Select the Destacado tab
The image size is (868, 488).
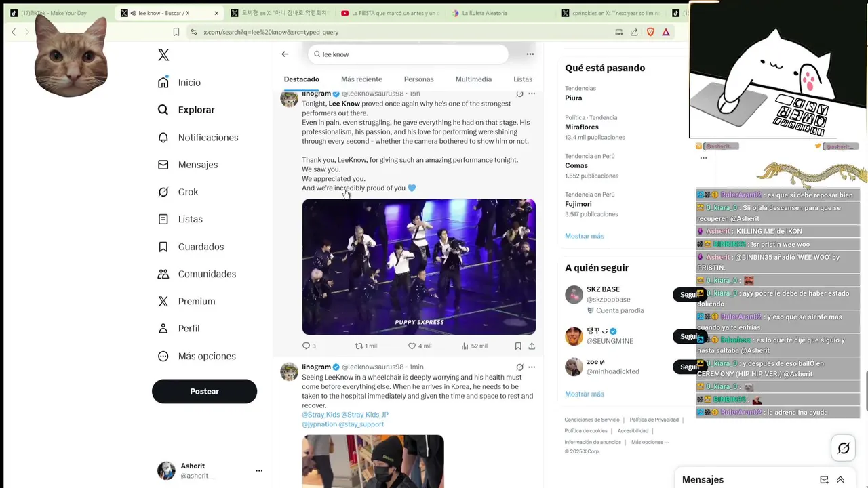click(x=301, y=79)
